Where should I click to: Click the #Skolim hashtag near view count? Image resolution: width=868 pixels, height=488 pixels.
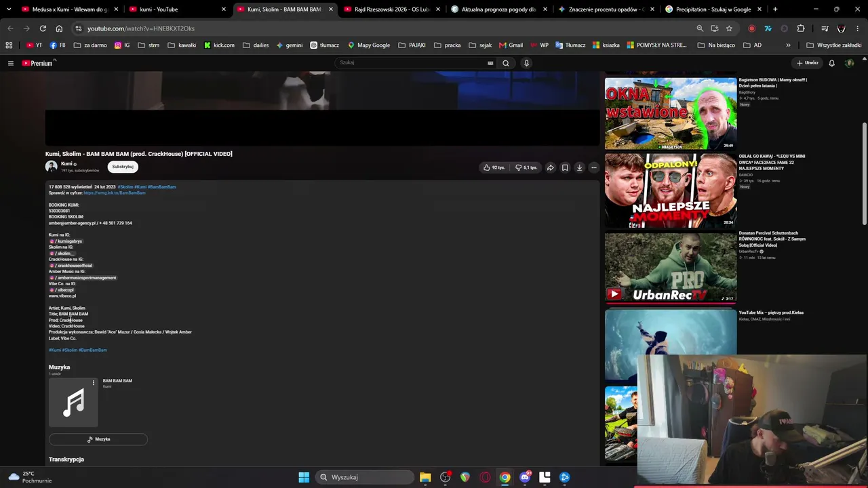click(x=125, y=187)
